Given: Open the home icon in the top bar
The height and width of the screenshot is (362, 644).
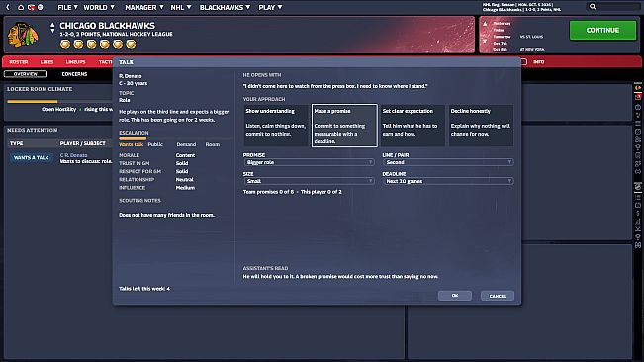Looking at the screenshot, I should pos(21,7).
